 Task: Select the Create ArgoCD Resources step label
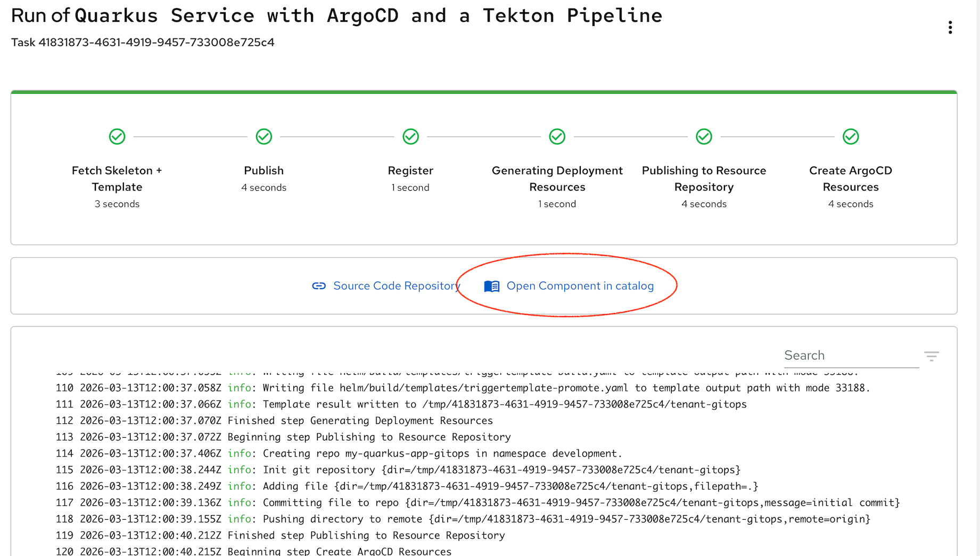pyautogui.click(x=851, y=178)
